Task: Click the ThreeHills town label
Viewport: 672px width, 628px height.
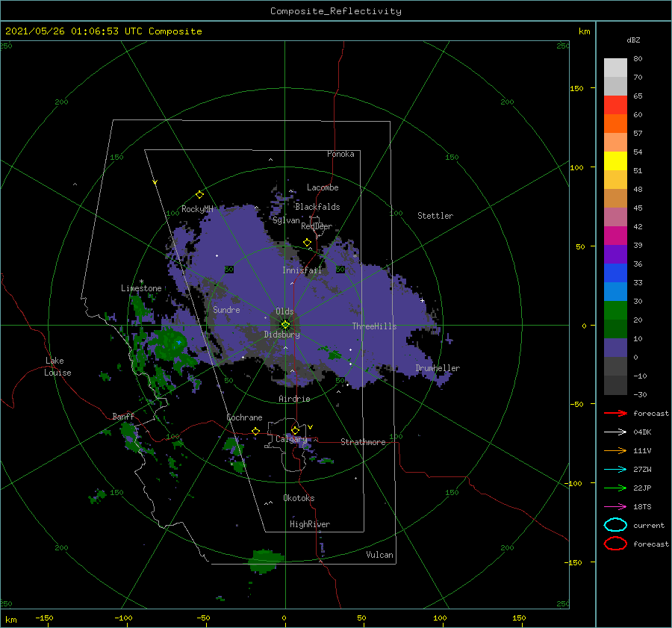Action: click(x=374, y=326)
